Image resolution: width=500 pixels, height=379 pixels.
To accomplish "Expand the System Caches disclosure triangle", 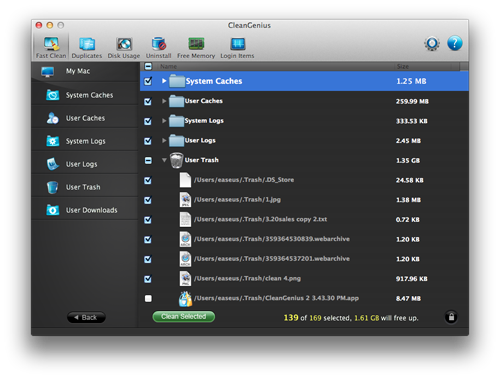I will [x=164, y=81].
